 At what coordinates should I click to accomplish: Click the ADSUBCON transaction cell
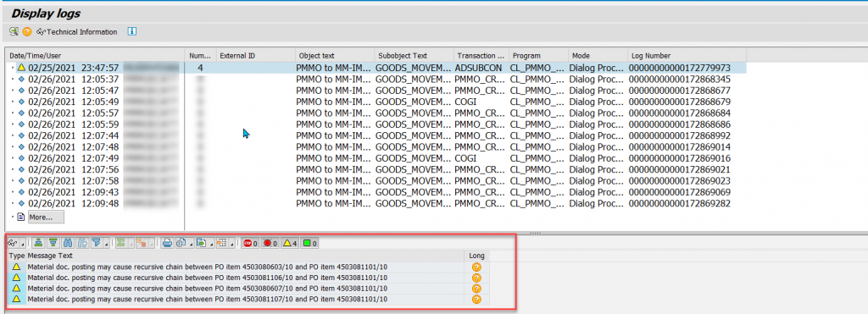478,68
